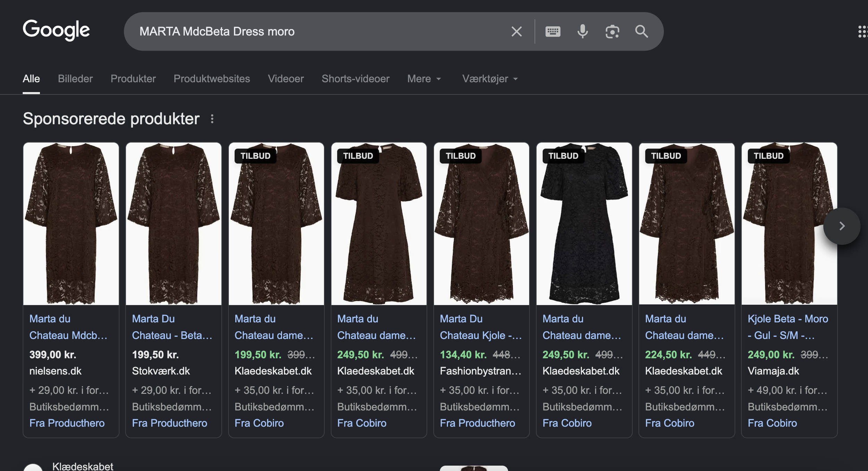This screenshot has height=471, width=868.
Task: Open the Marta Du Chateau - Beta… product title
Action: pyautogui.click(x=172, y=327)
